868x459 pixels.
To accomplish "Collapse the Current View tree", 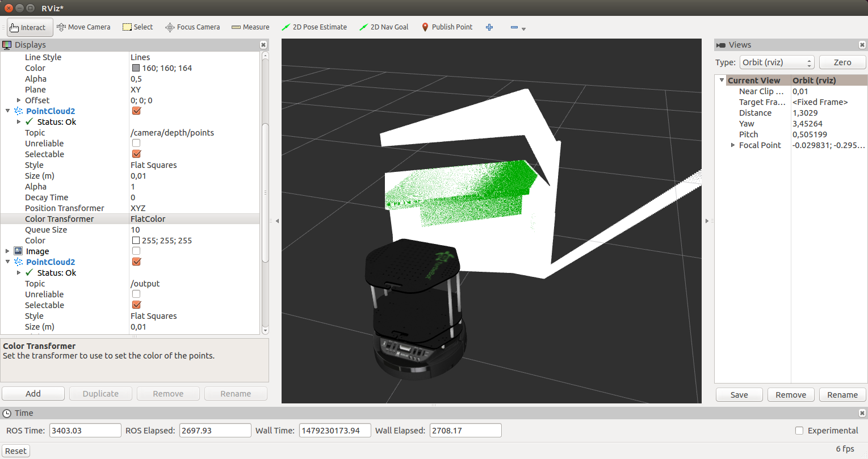I will [x=722, y=81].
